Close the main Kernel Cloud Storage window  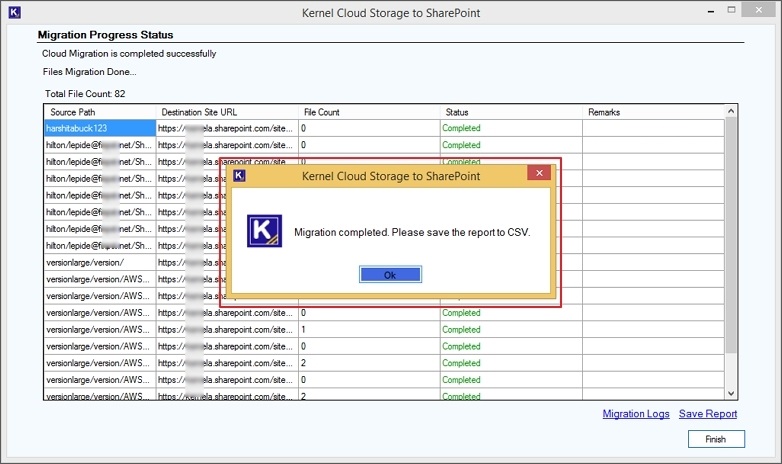pos(758,10)
